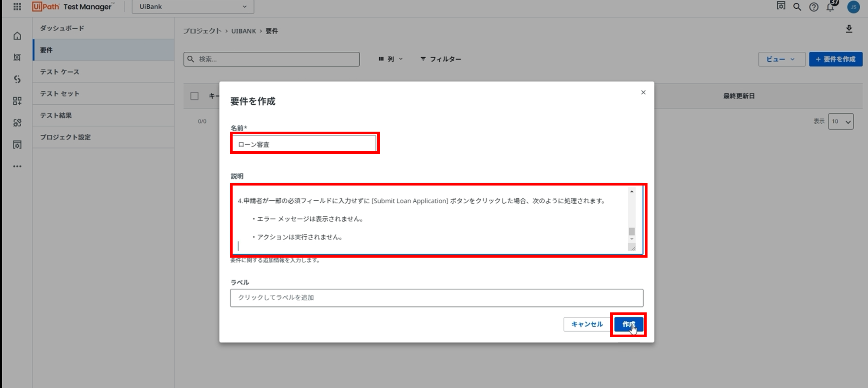
Task: Click the 名前 input containing ローン審査
Action: [x=304, y=144]
